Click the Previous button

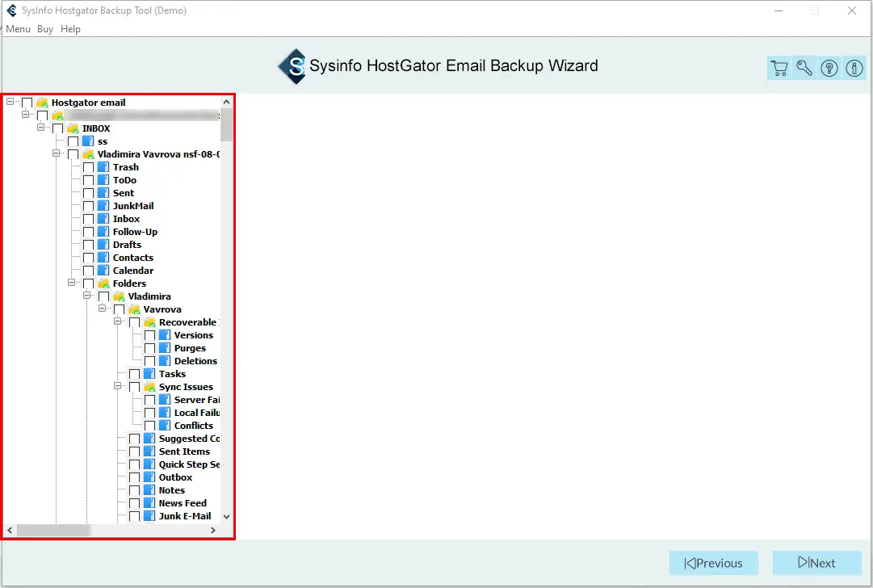click(713, 563)
